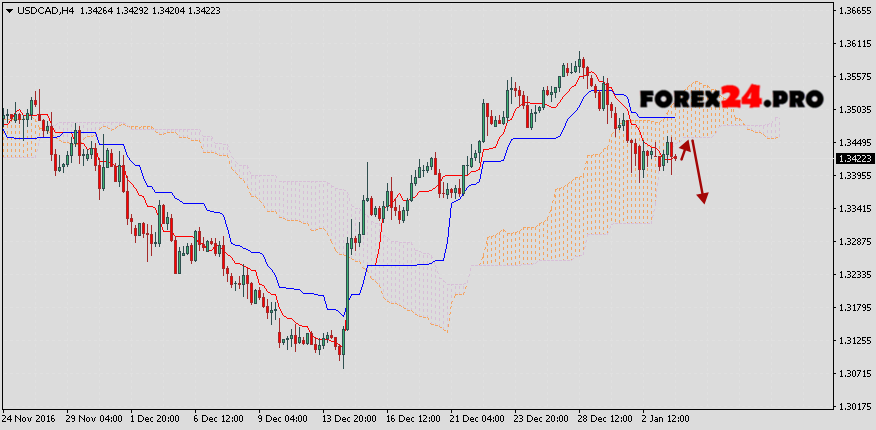Click the 21 Dec 04:00 time label
876x430 pixels.
tap(476, 416)
